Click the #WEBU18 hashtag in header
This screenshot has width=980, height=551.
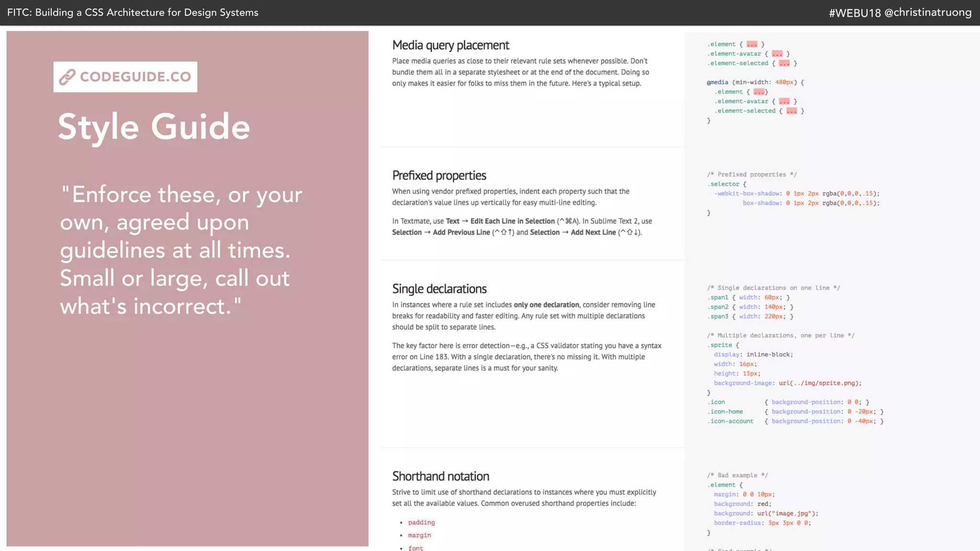(855, 13)
